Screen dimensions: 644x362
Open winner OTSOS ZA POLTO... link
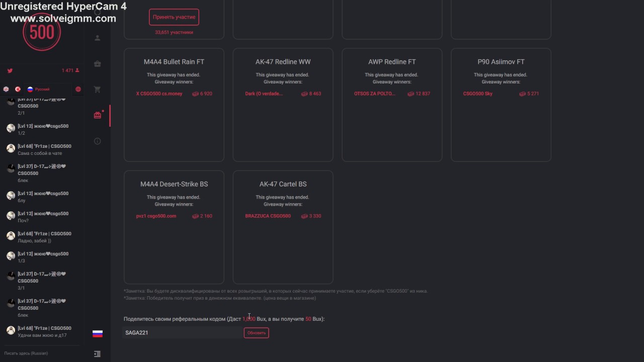[375, 94]
